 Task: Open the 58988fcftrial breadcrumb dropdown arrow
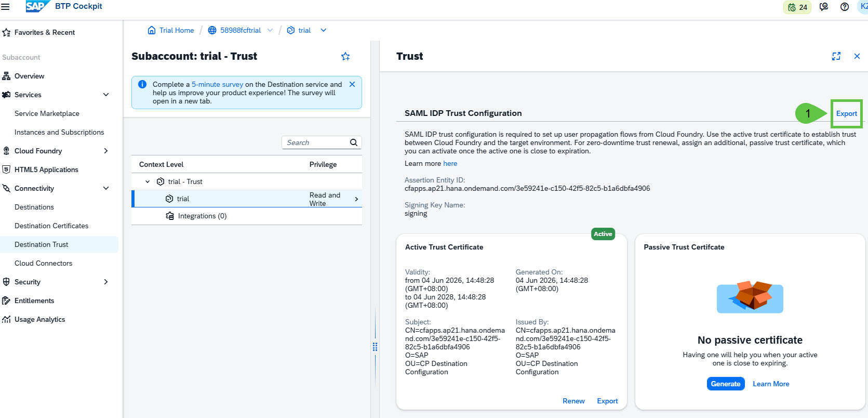coord(270,30)
